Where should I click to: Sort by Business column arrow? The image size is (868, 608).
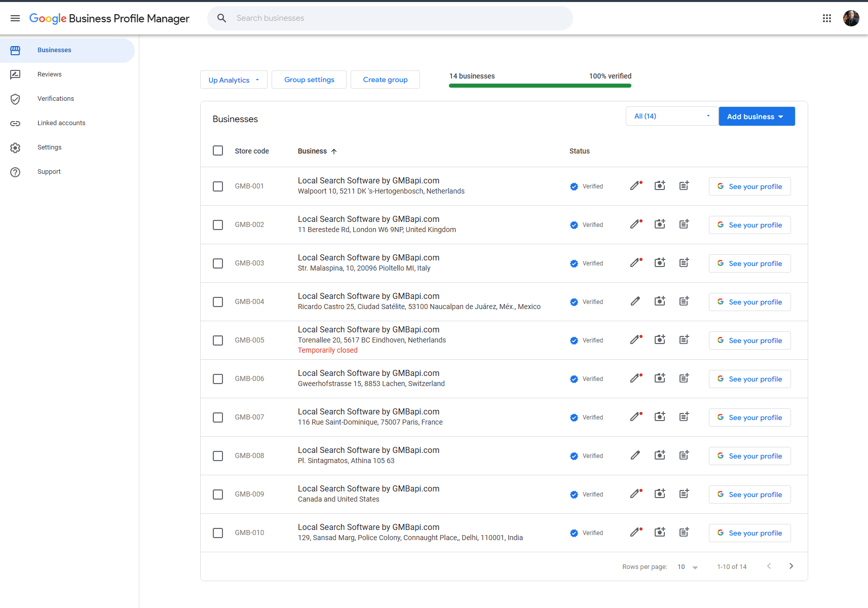pyautogui.click(x=334, y=151)
